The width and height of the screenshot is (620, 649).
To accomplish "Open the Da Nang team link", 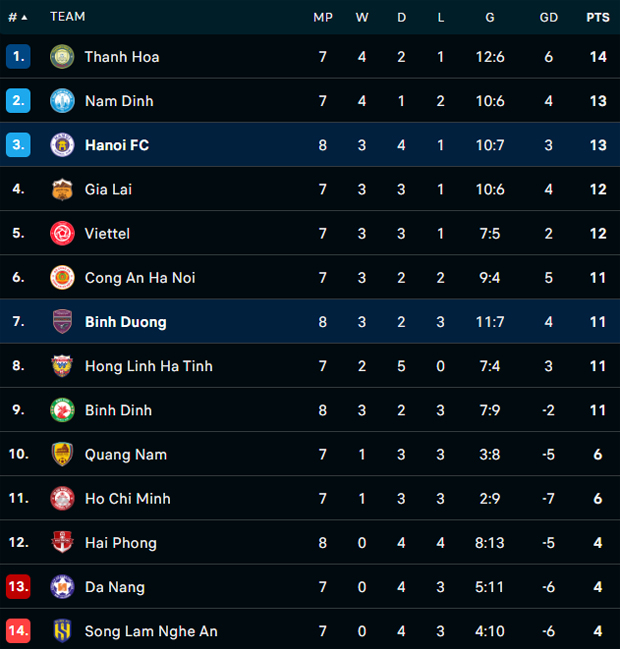I will click(x=114, y=587).
